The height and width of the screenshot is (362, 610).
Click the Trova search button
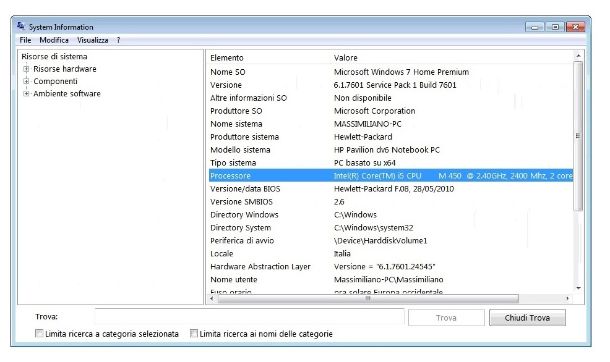(x=446, y=318)
